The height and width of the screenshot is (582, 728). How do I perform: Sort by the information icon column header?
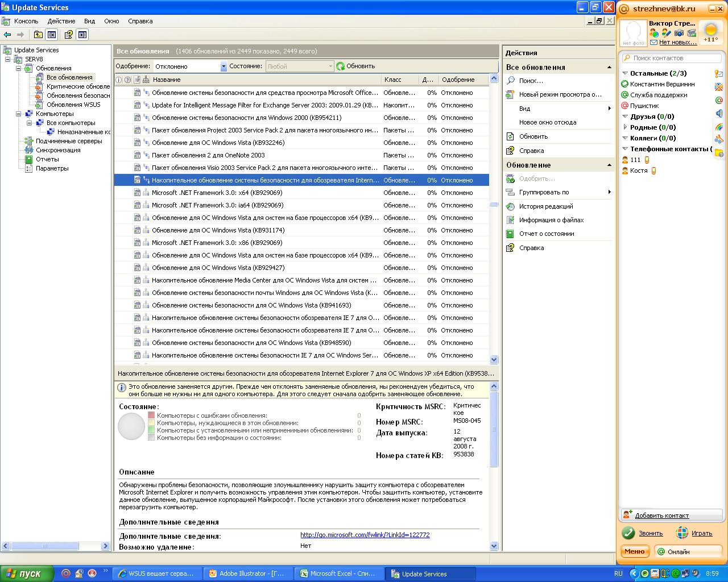[x=119, y=80]
